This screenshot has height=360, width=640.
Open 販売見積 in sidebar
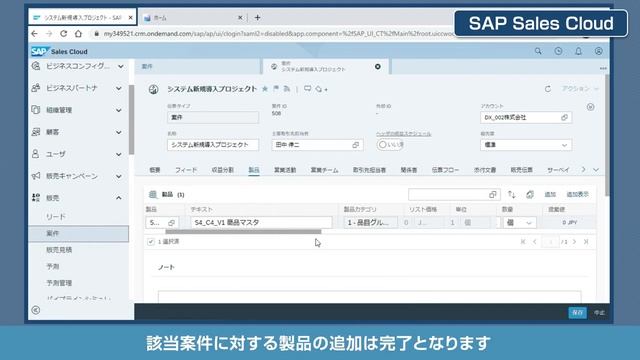pos(59,250)
